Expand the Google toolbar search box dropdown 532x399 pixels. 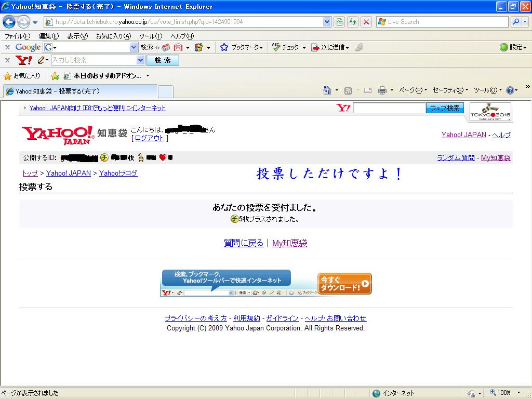tap(134, 47)
